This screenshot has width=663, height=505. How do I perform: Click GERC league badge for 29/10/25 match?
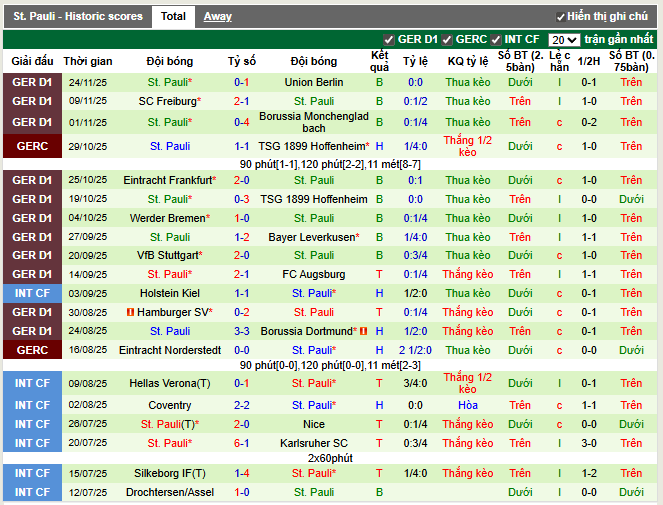coord(32,146)
